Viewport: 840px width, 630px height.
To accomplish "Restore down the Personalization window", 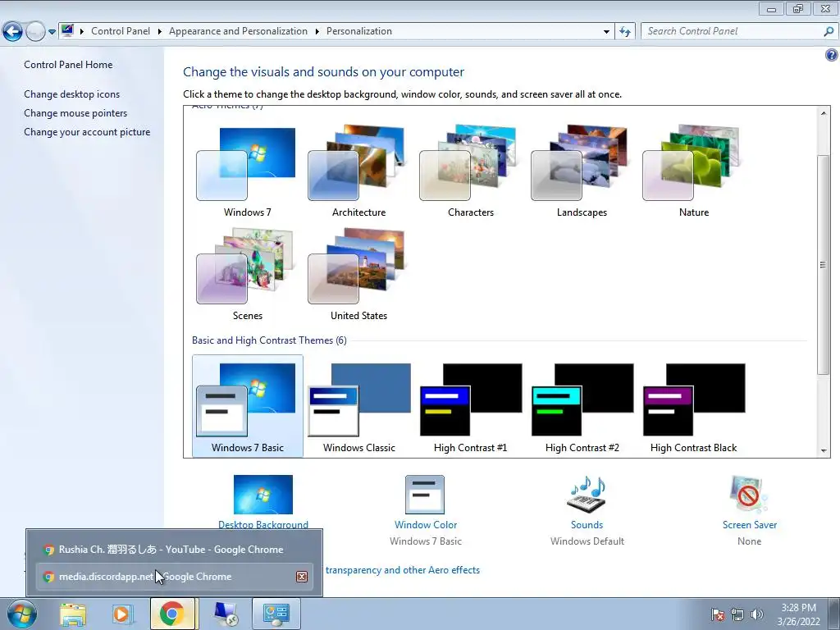I will click(x=798, y=8).
